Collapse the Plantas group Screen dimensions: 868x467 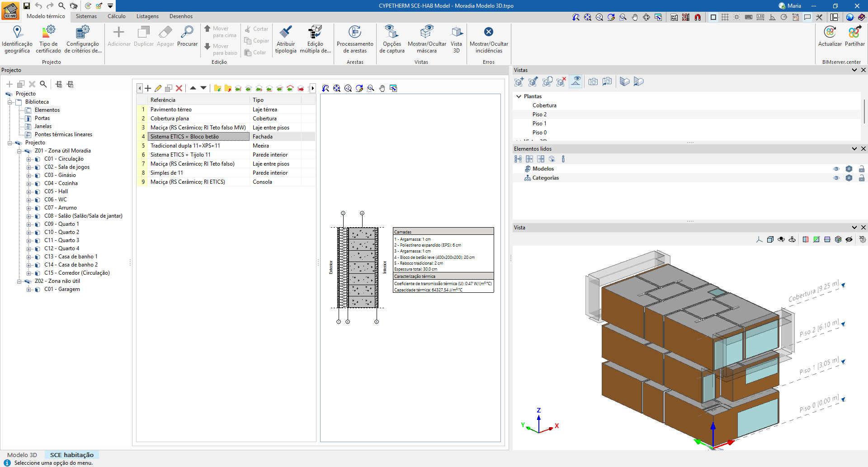click(519, 96)
